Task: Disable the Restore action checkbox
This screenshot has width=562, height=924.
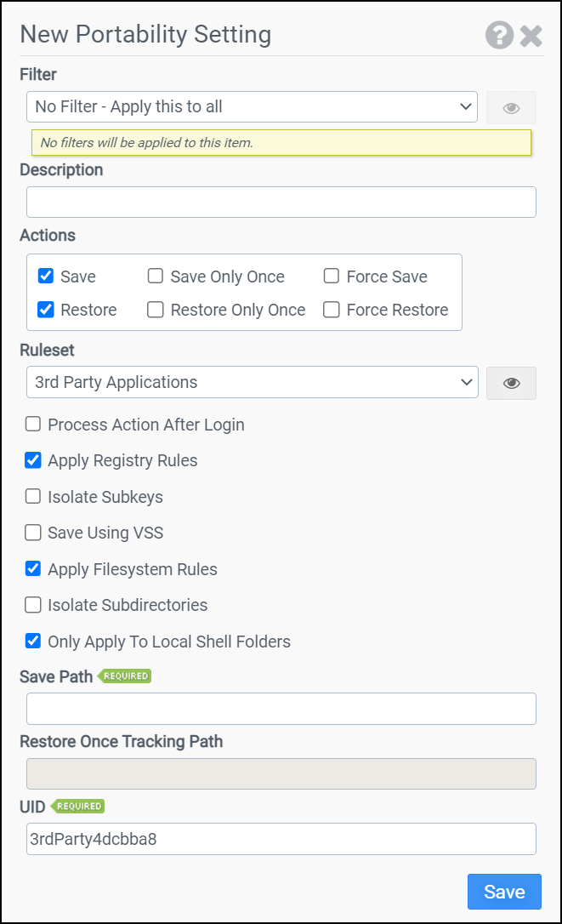Action: click(46, 310)
